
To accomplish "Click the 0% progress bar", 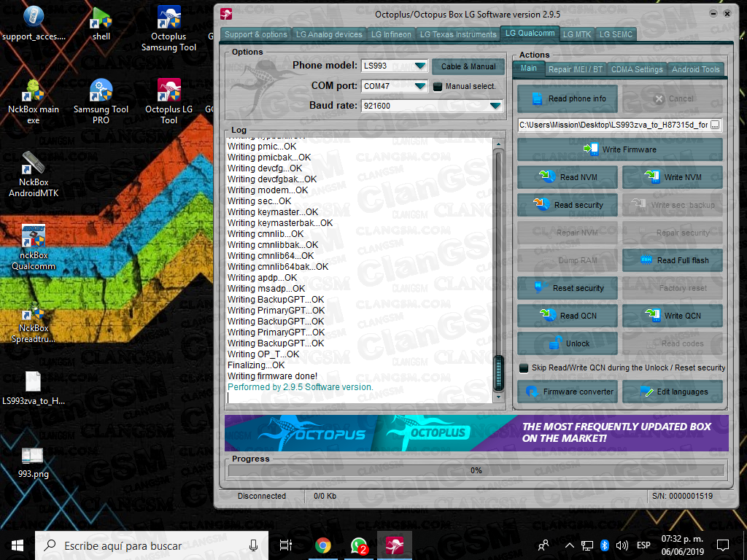I will click(x=476, y=470).
